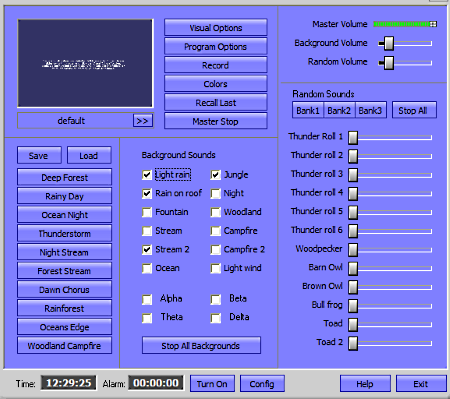The image size is (450, 399).
Task: Click the Random Volume slider
Action: (405, 62)
